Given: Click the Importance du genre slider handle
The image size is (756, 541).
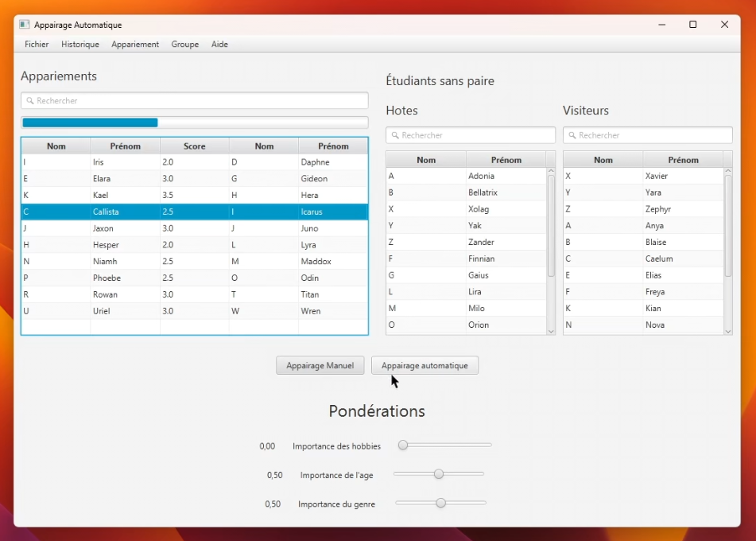Looking at the screenshot, I should (440, 503).
